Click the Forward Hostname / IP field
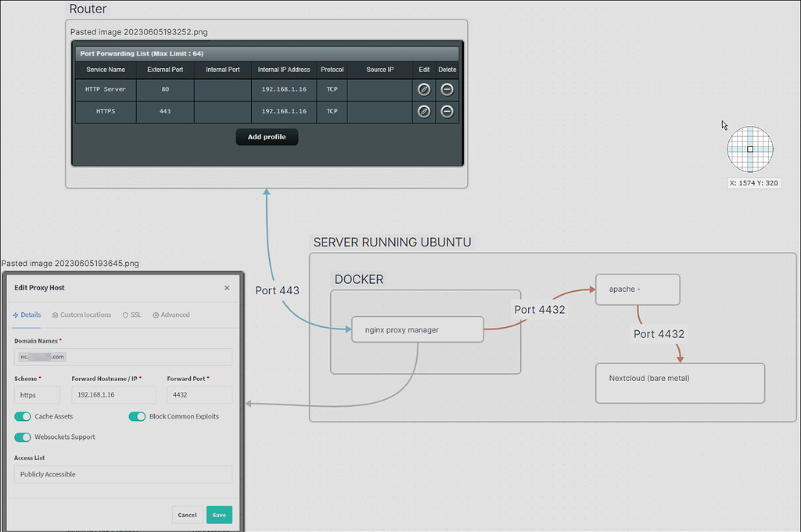 pos(113,395)
